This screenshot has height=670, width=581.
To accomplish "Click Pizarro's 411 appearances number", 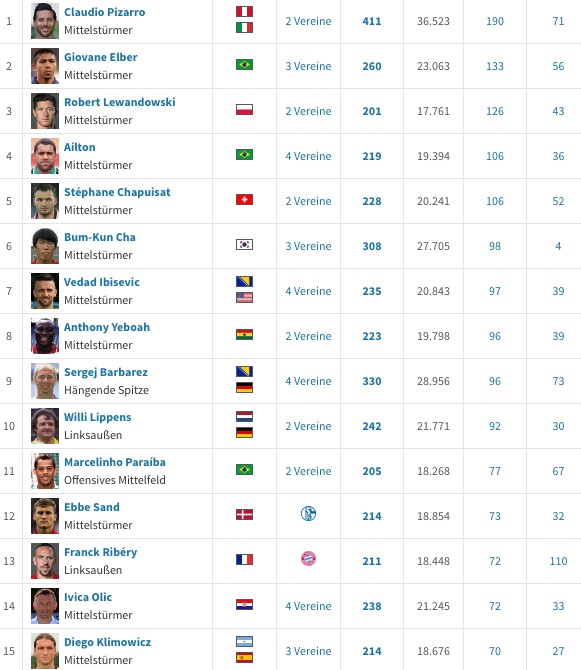I will [372, 21].
